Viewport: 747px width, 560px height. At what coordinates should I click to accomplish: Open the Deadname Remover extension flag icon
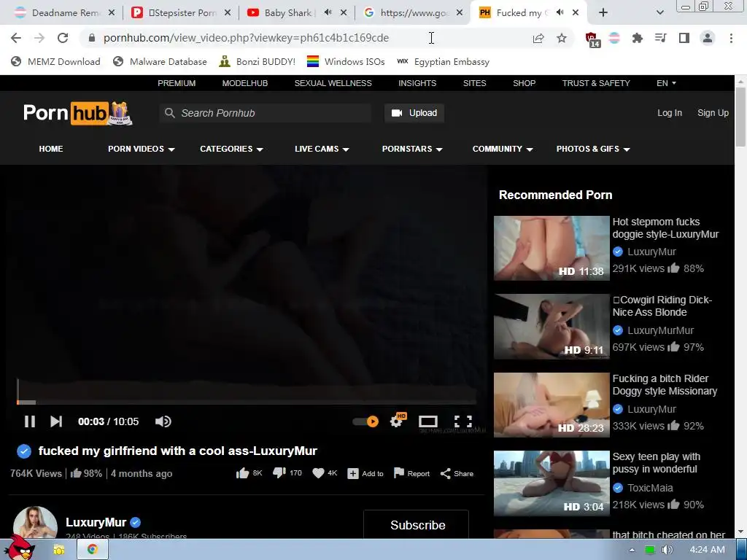coord(614,38)
